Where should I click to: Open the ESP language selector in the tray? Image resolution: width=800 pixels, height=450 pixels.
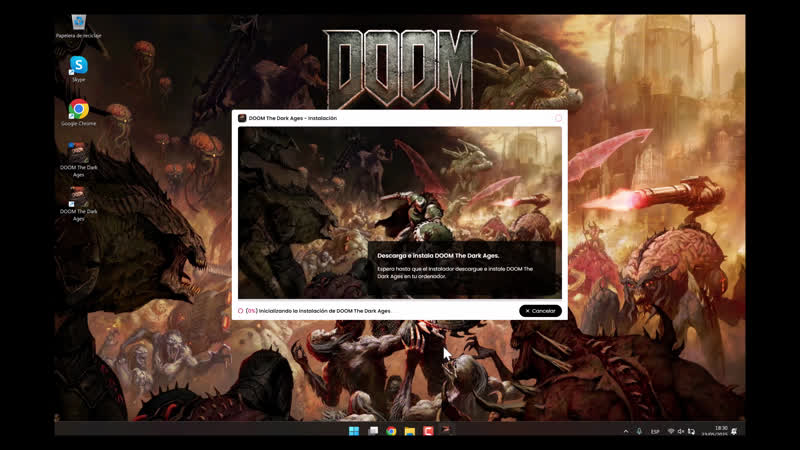tap(655, 432)
